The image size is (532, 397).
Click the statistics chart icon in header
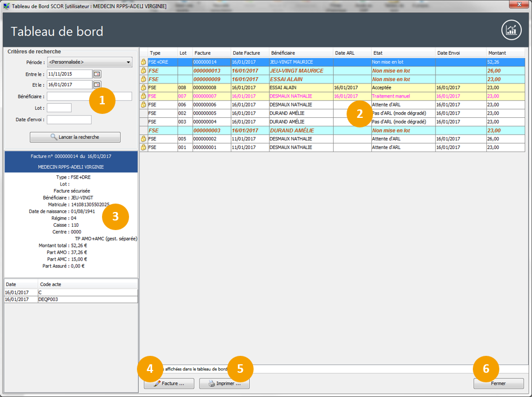click(511, 30)
